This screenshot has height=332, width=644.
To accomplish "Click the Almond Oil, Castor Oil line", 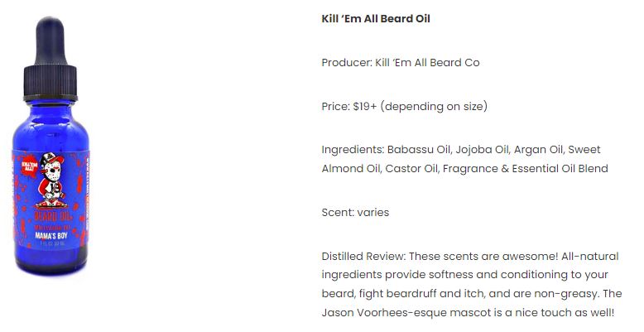I will [464, 168].
